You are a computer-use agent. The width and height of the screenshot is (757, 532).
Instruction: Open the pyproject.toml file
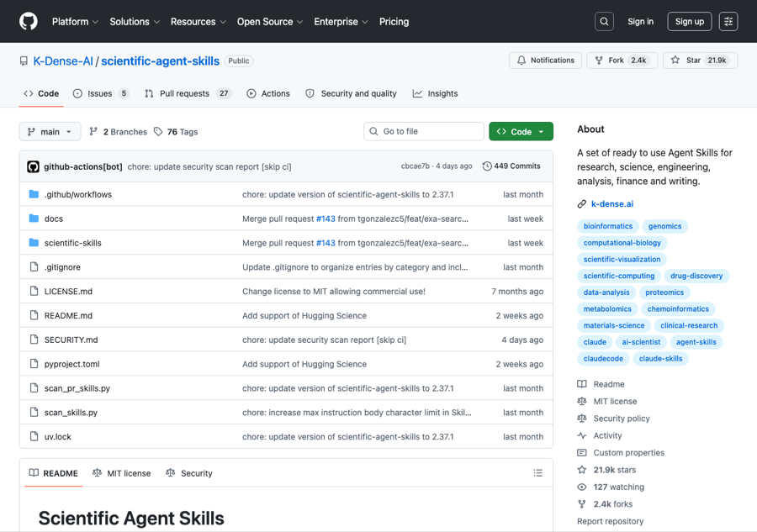click(x=72, y=364)
